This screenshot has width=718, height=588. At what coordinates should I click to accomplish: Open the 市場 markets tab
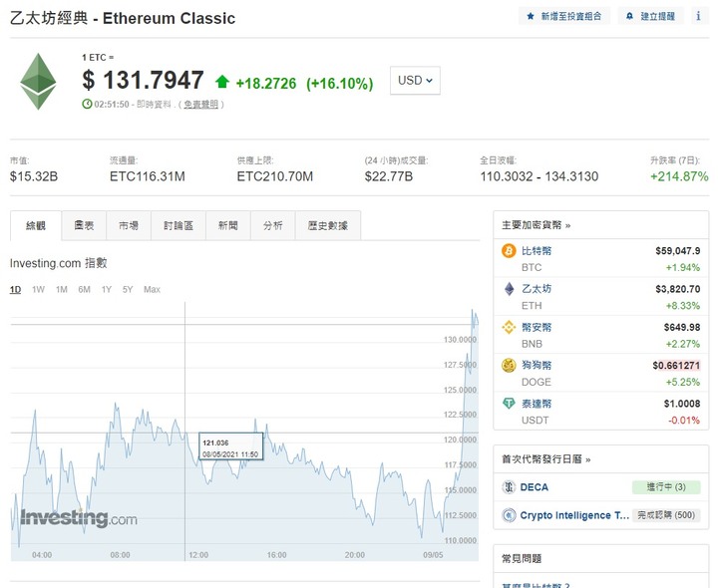click(x=129, y=225)
